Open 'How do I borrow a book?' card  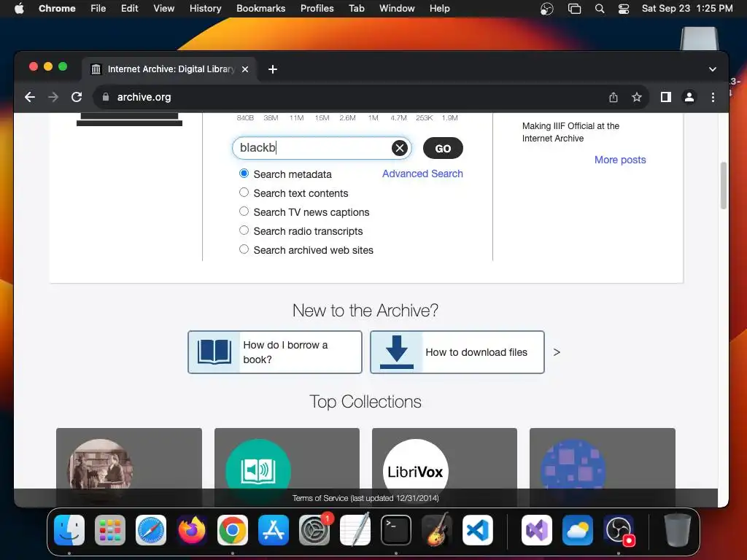tap(275, 352)
